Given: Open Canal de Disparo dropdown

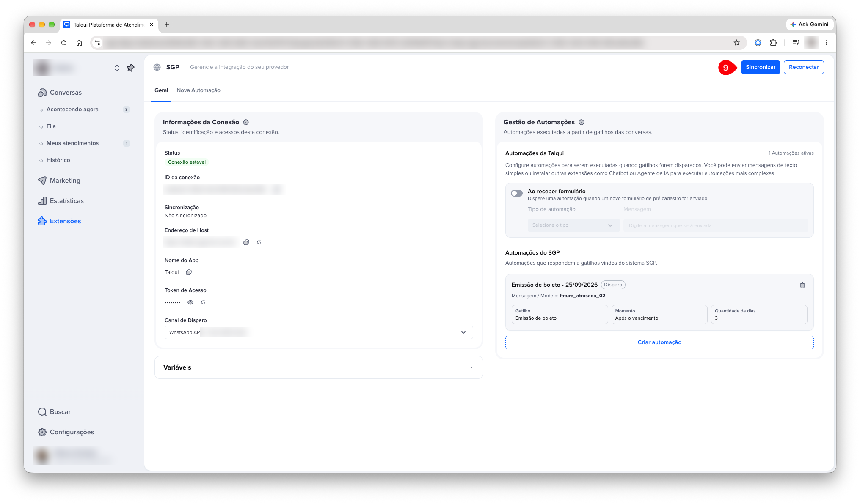Looking at the screenshot, I should point(318,332).
